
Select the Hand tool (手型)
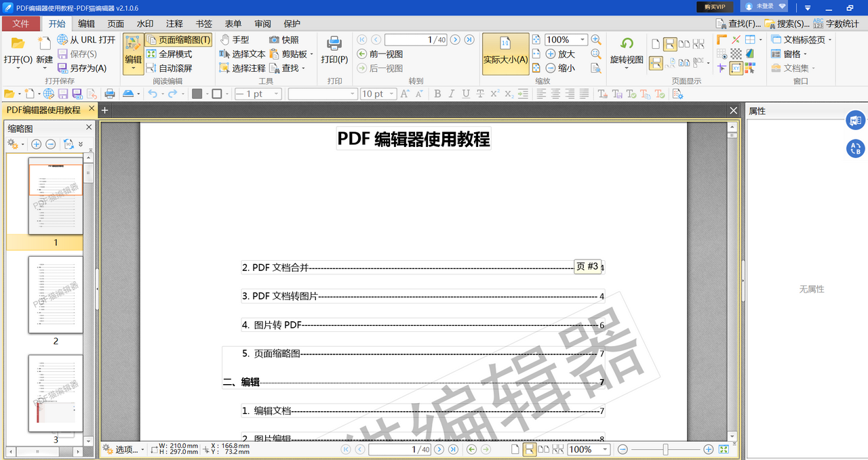point(235,40)
